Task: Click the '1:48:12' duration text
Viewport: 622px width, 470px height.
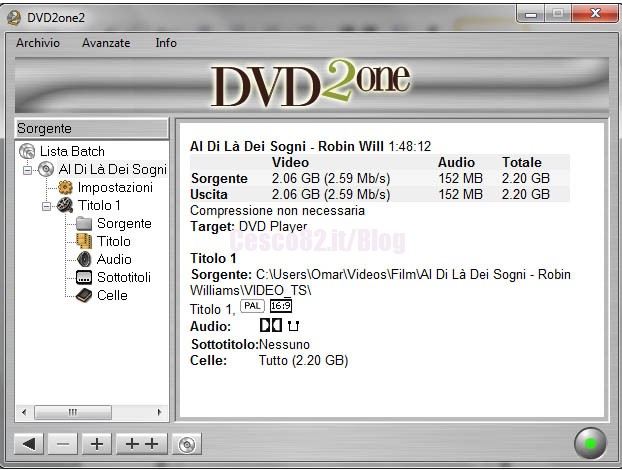Action: click(x=410, y=146)
